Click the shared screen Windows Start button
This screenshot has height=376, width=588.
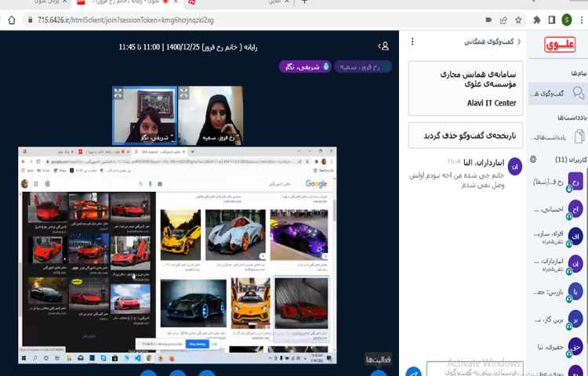pos(24,359)
